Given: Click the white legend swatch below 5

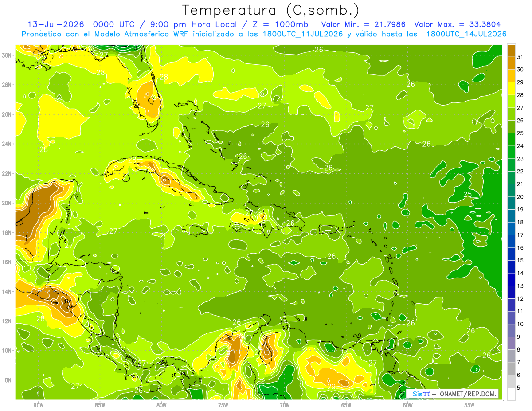Looking at the screenshot, I should tap(511, 394).
